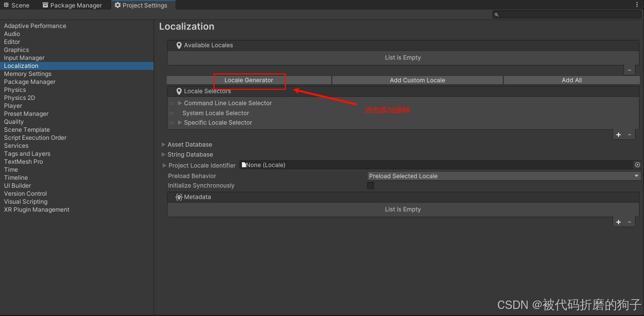The height and width of the screenshot is (316, 644).
Task: Add Metadata entry with plus icon
Action: tap(619, 222)
